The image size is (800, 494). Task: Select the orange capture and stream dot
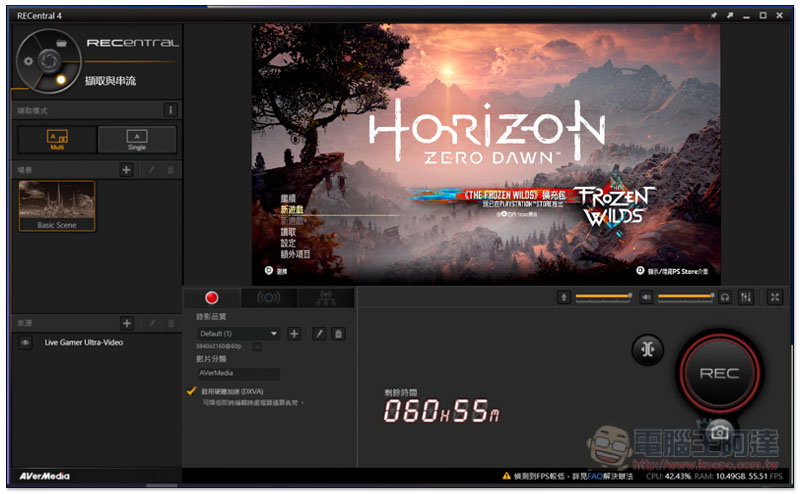[61, 80]
